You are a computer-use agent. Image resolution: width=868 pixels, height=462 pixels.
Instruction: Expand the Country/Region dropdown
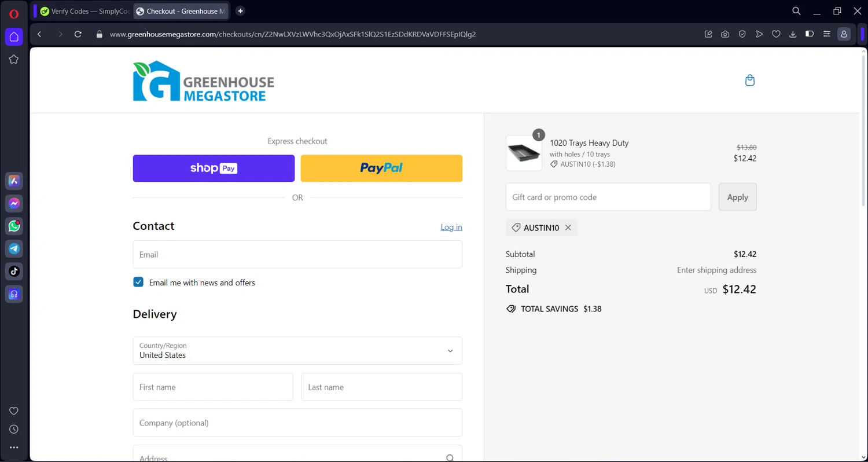coord(297,350)
